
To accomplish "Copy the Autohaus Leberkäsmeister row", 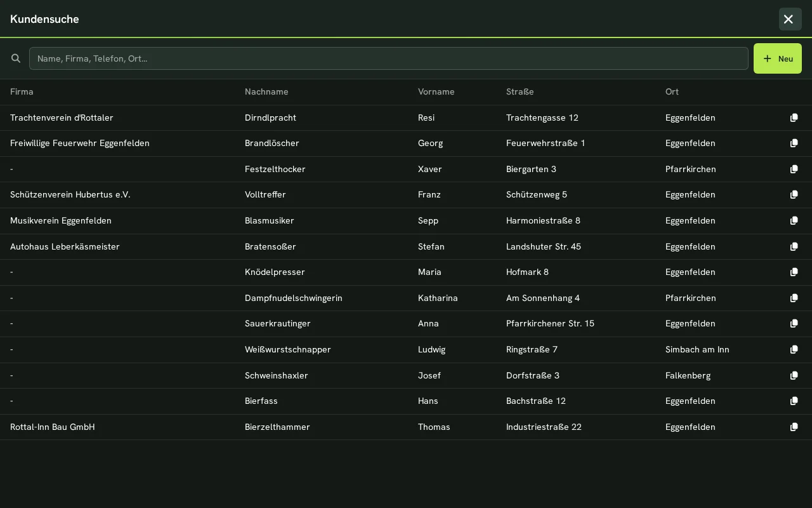I will 794,246.
